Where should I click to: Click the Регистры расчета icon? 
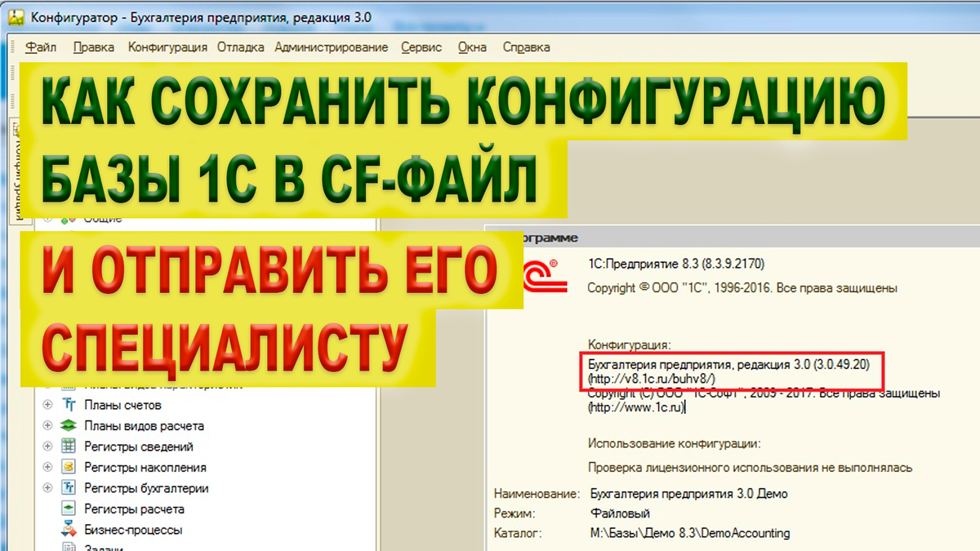pos(69,509)
